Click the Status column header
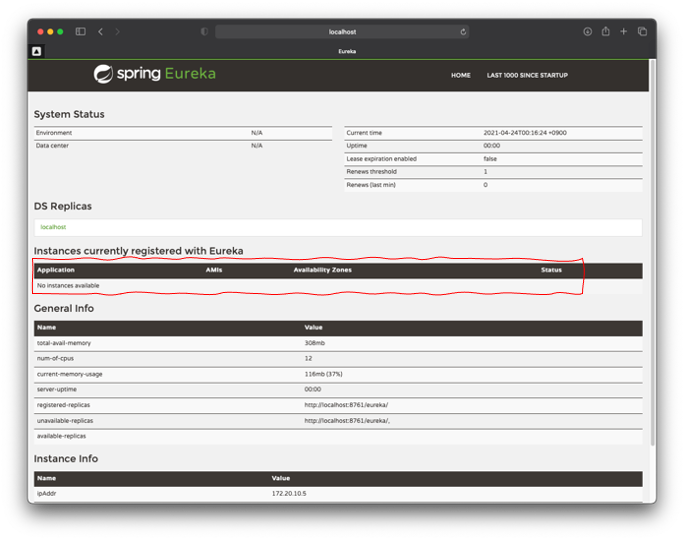The height and width of the screenshot is (540, 684). point(551,270)
